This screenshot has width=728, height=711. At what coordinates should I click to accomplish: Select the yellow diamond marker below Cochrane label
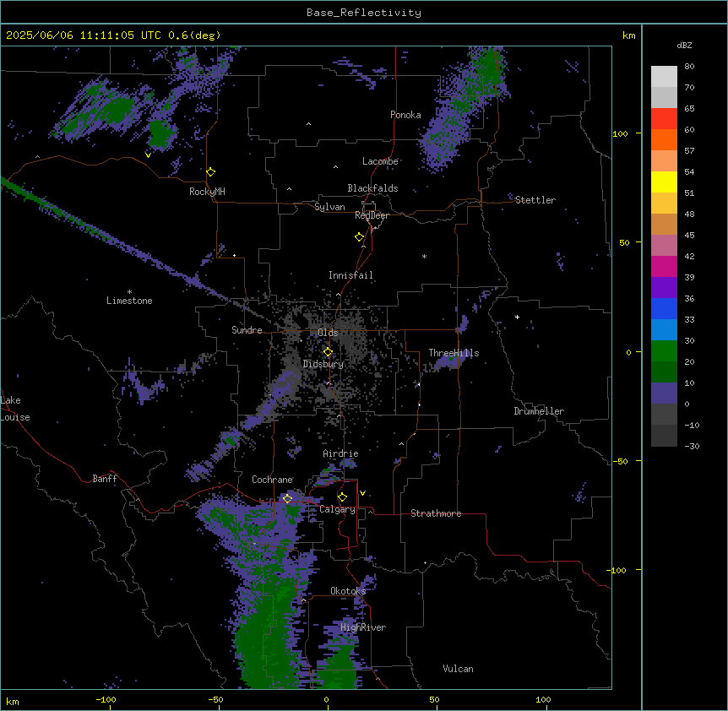(x=287, y=498)
